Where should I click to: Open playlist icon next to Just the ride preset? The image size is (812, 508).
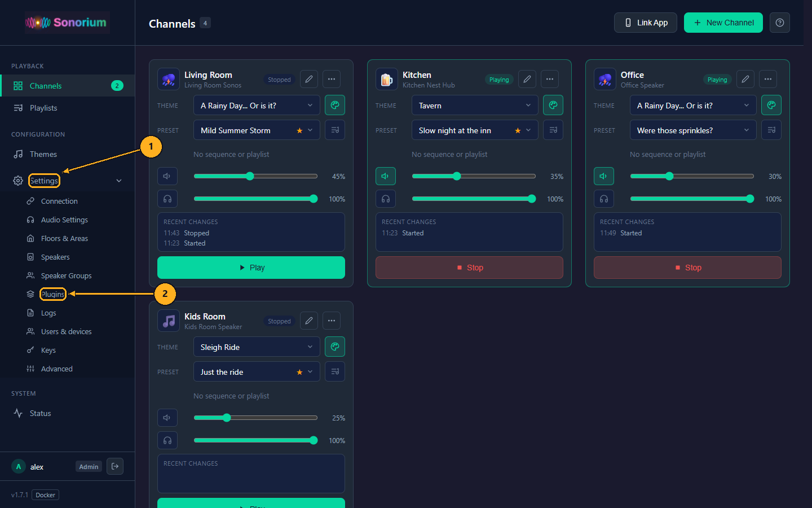pos(335,371)
